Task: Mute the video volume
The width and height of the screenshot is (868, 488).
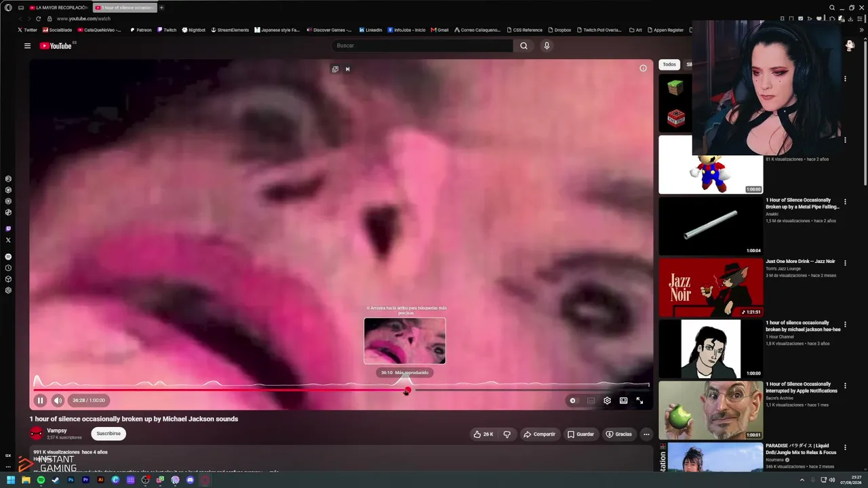Action: [x=58, y=401]
